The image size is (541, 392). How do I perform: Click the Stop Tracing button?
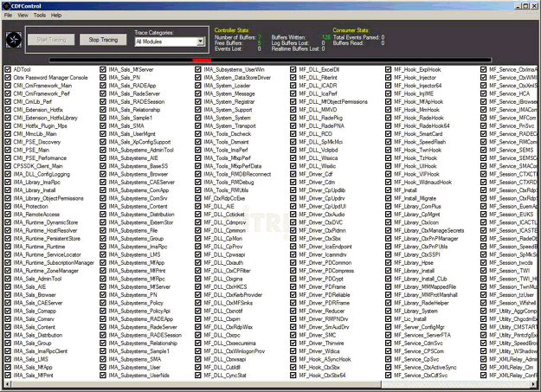[x=103, y=40]
